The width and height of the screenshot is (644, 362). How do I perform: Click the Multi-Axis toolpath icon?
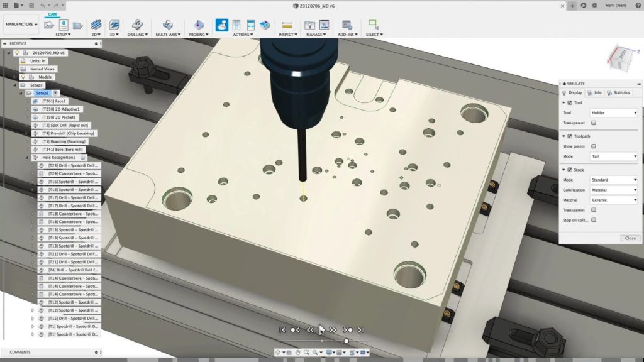tap(168, 25)
